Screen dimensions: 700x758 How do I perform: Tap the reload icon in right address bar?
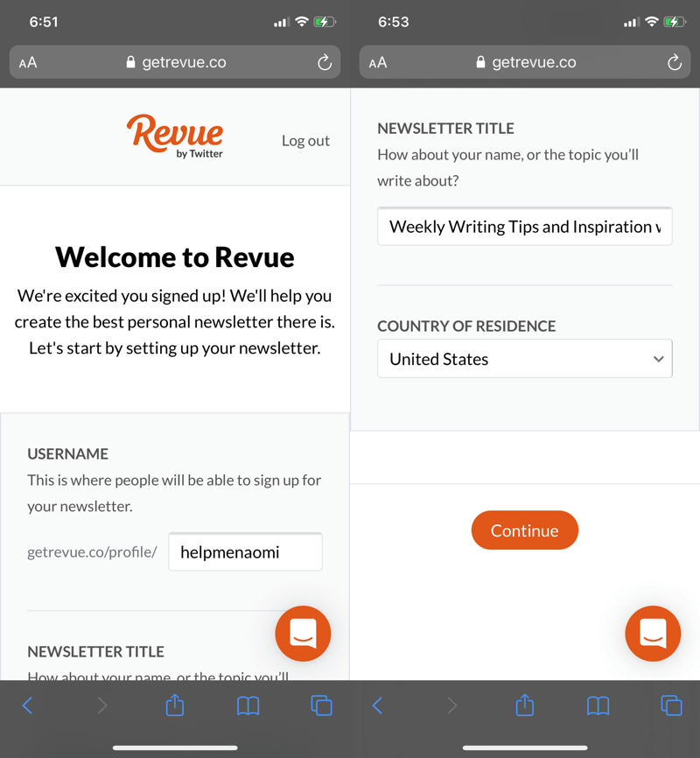click(x=675, y=62)
